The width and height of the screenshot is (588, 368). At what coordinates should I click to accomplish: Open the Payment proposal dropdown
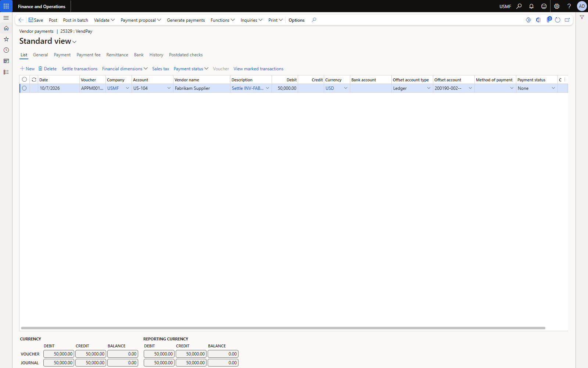pos(141,20)
